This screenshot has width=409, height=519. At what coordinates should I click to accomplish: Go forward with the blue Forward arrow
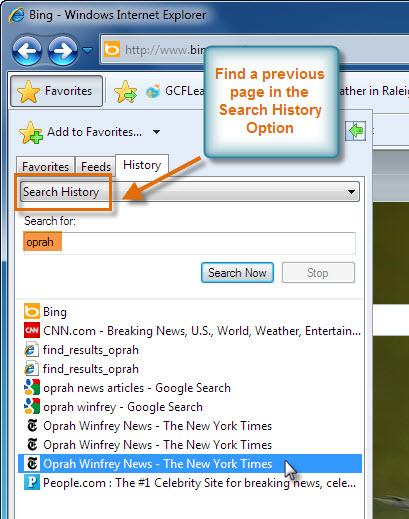pos(63,51)
